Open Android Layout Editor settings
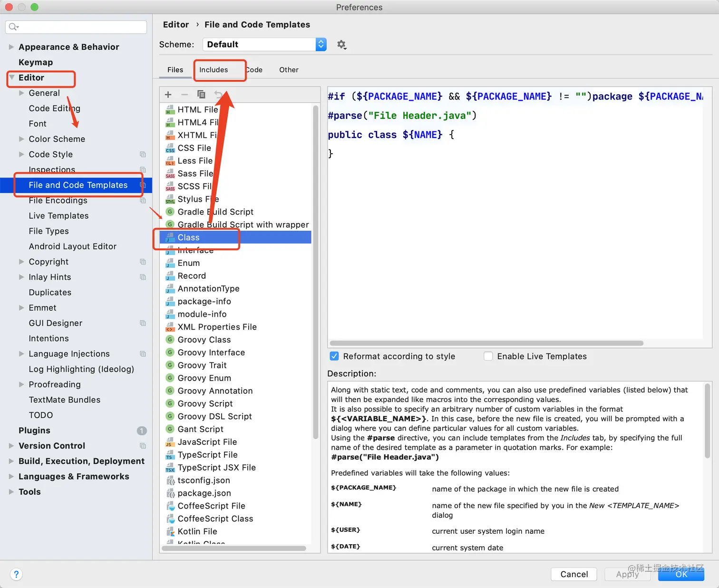The width and height of the screenshot is (719, 588). point(72,246)
